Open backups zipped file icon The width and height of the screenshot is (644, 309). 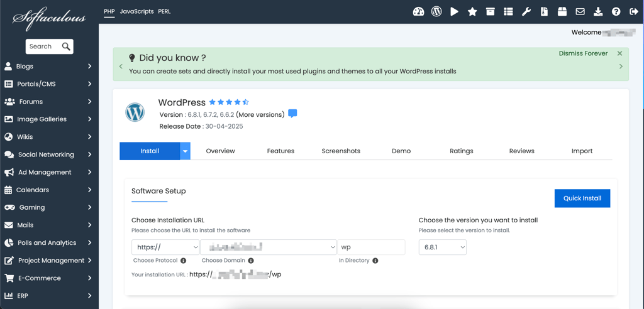pyautogui.click(x=544, y=11)
